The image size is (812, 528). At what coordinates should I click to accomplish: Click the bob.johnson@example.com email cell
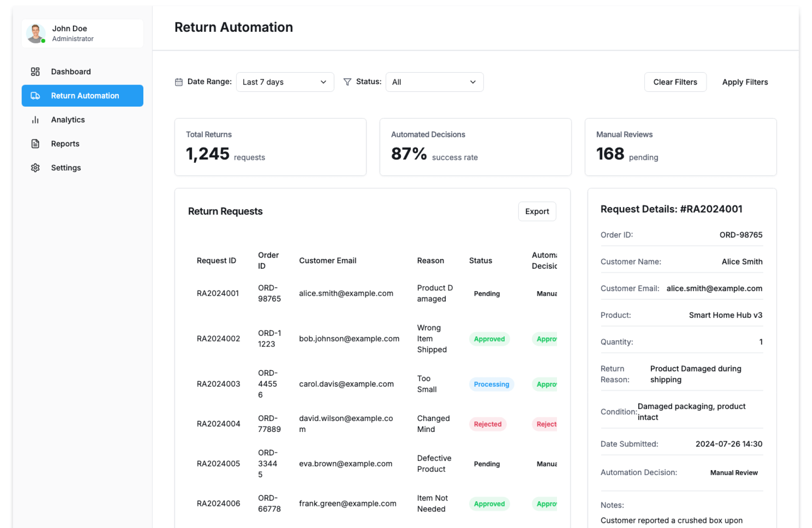coord(349,339)
